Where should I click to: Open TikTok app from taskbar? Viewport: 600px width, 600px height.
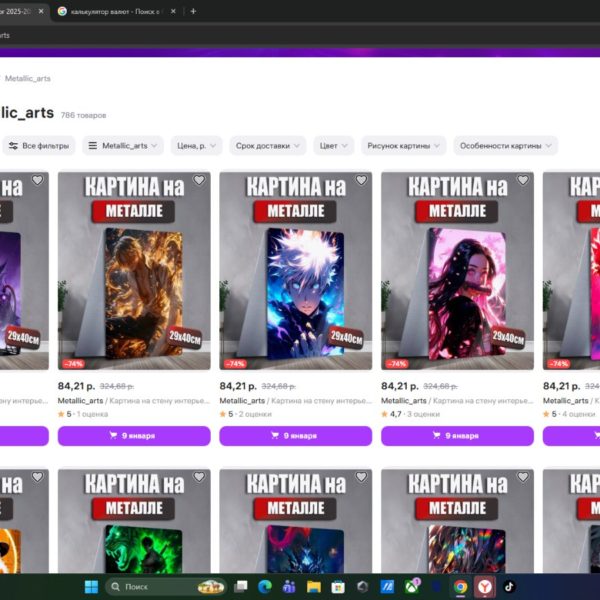point(508,587)
